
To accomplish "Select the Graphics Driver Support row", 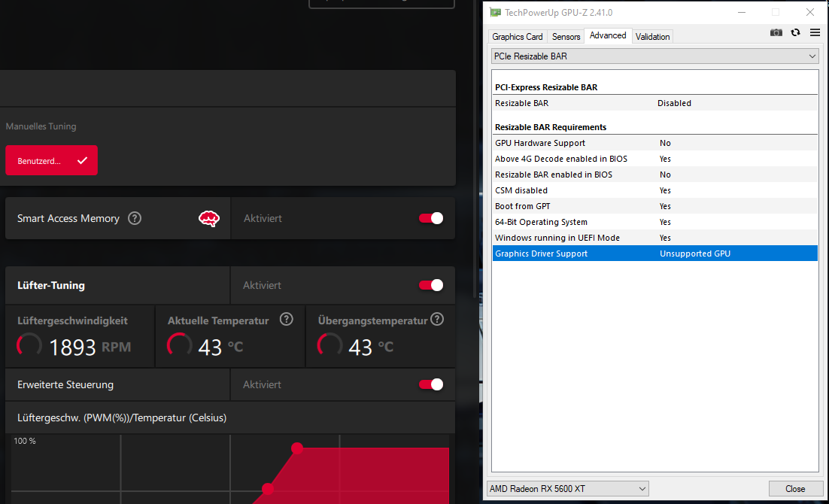I will (654, 254).
